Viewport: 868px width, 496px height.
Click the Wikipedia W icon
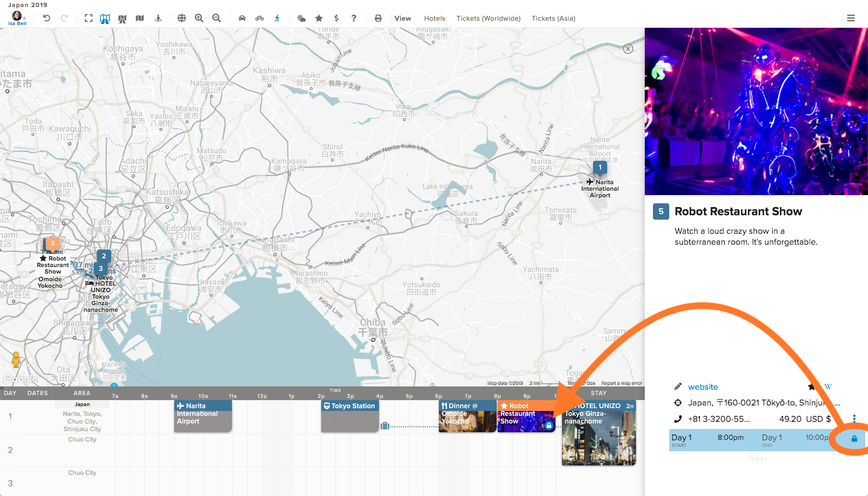point(828,386)
